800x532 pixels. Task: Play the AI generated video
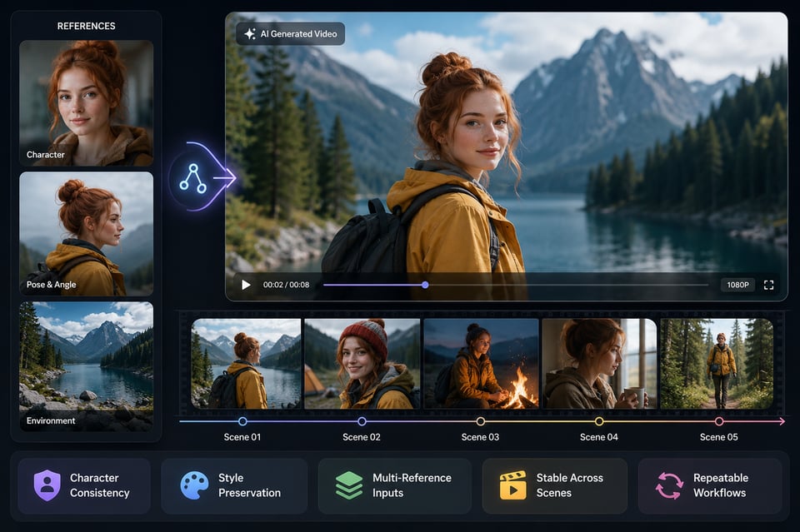point(246,285)
